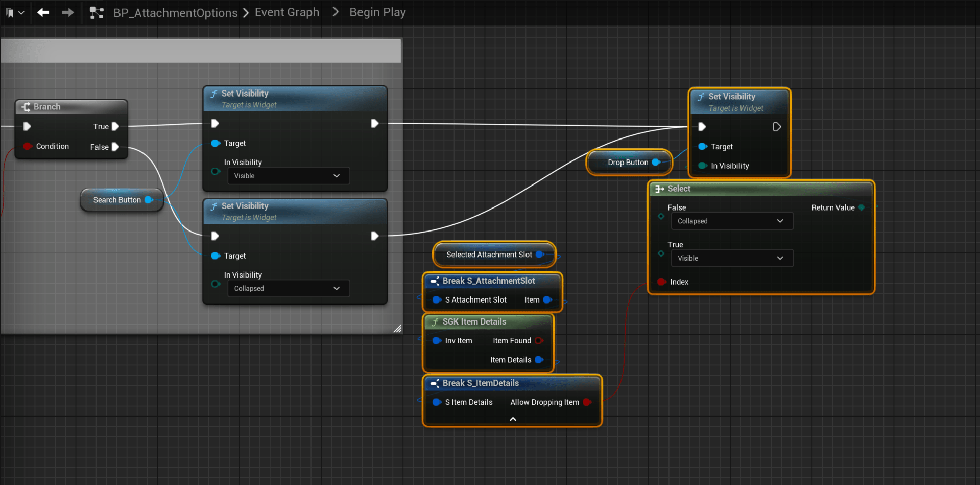Open the Visible dropdown in top Set Visibility
This screenshot has width=980, height=485.
[x=288, y=176]
